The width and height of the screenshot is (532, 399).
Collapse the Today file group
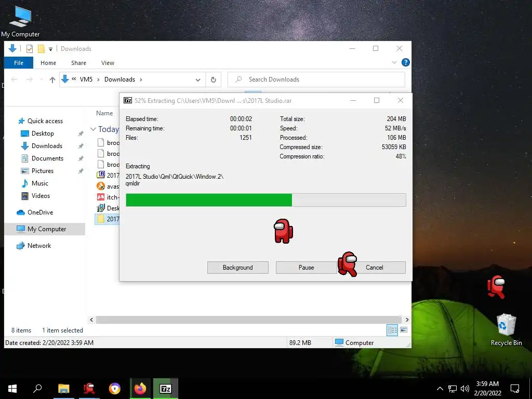[x=93, y=129]
